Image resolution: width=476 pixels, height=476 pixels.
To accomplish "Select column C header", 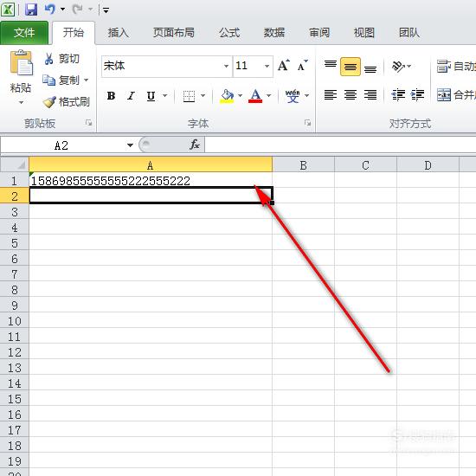I will click(x=365, y=164).
